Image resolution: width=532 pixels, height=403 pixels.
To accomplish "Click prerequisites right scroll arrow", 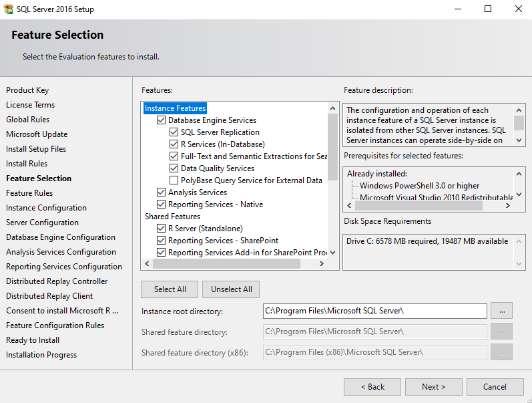I will [507, 206].
